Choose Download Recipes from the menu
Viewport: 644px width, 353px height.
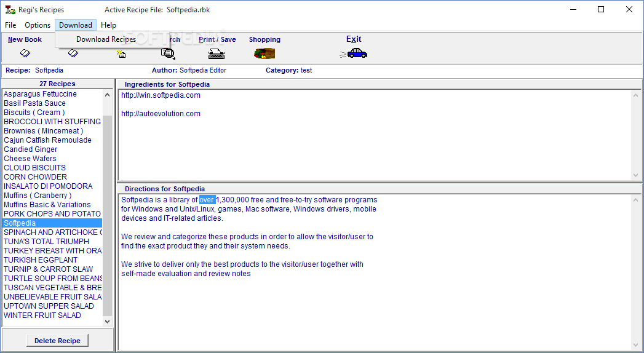point(106,39)
